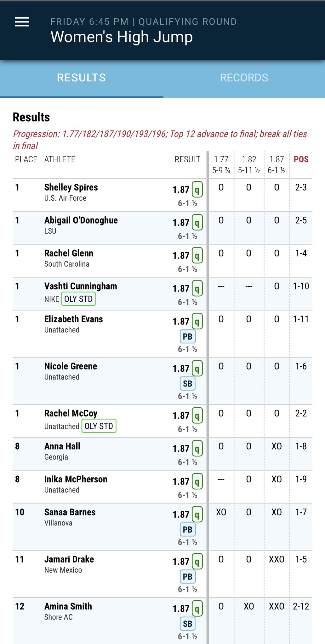Click Rachel McCoy's OLY STD badge
The height and width of the screenshot is (644, 325).
tap(99, 426)
